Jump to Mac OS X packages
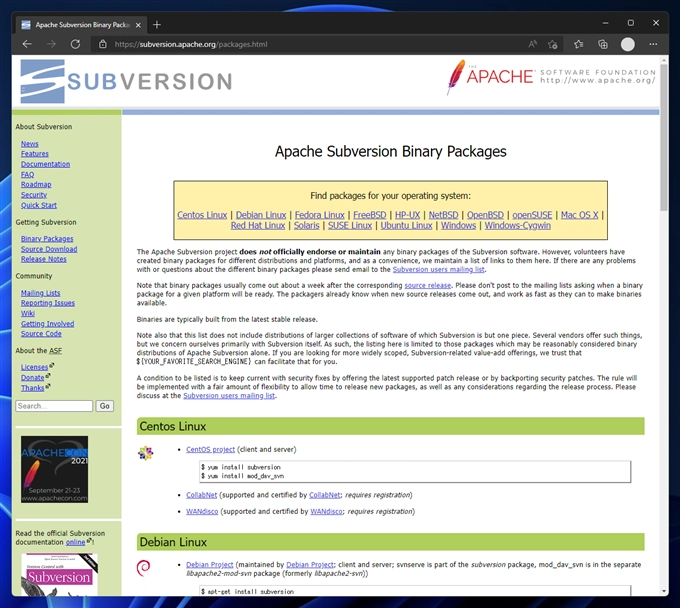 [x=579, y=215]
